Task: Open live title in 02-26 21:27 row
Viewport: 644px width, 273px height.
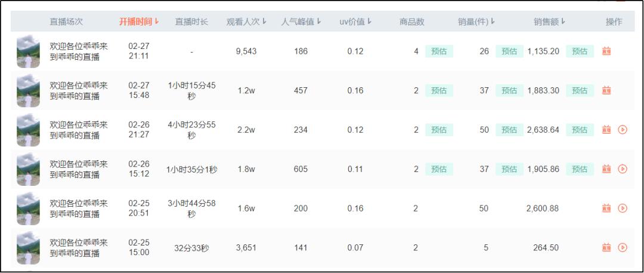Action: pyautogui.click(x=79, y=130)
